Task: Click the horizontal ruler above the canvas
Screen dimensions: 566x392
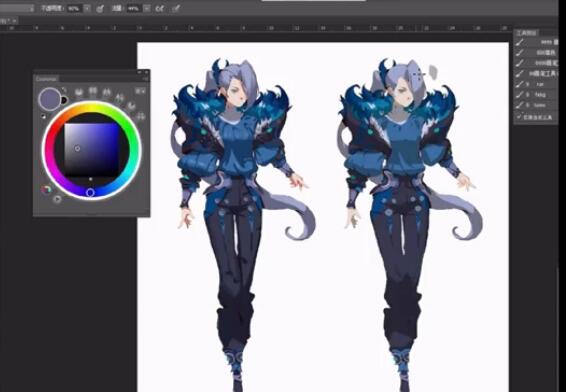Action: (256, 28)
